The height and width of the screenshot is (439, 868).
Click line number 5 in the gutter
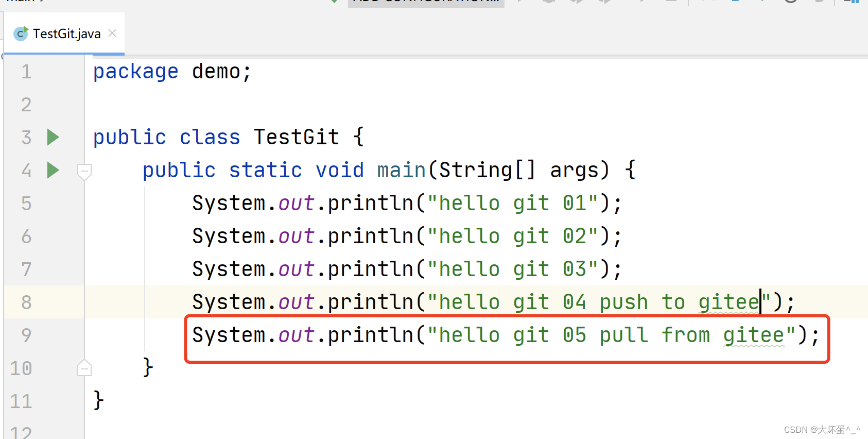[26, 204]
